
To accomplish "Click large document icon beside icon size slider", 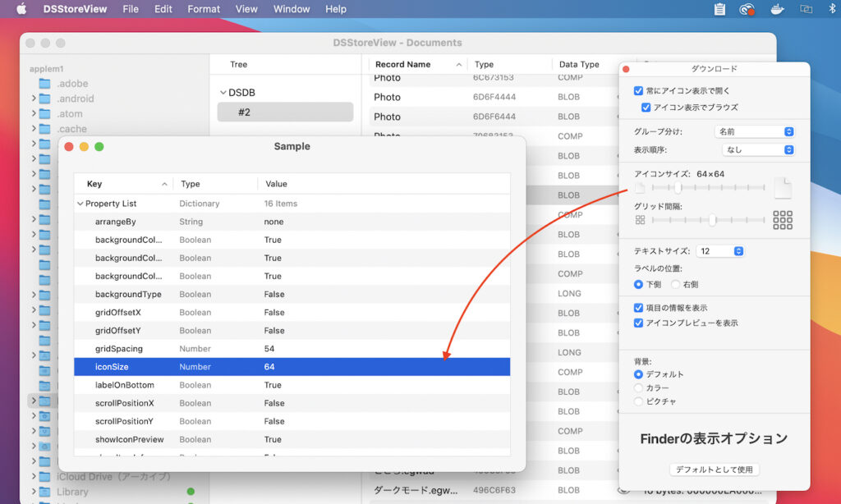I will (783, 188).
